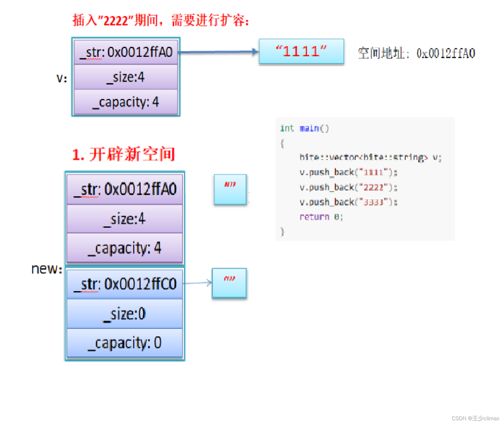Viewport: 504px width, 424px height.
Task: Click the blue _size:0 cell
Action: 125,314
